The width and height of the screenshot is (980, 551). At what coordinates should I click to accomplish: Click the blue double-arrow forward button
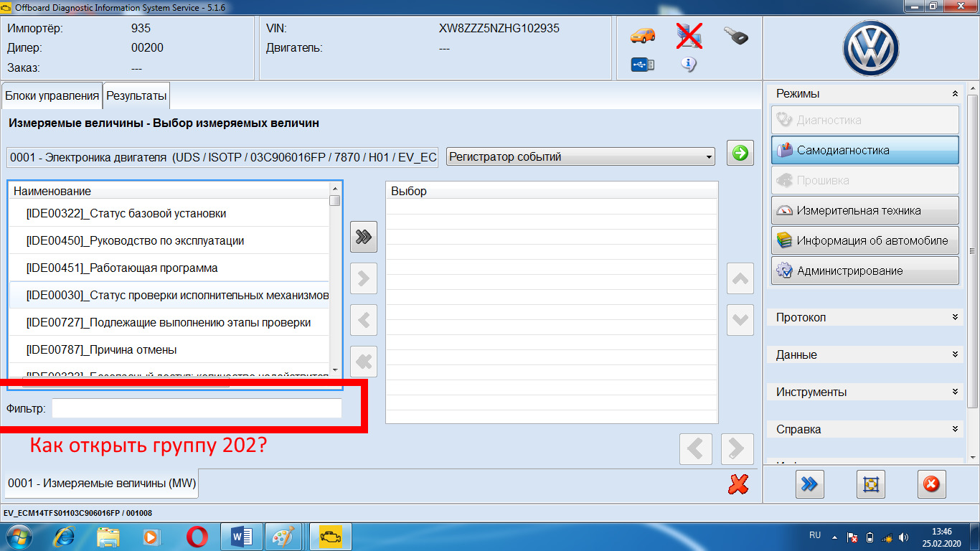coord(810,484)
